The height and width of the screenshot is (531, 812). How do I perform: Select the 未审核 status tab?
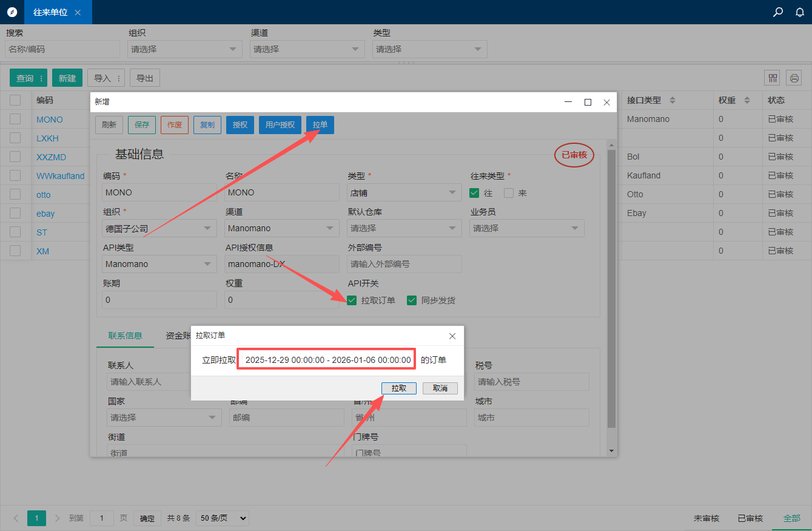click(x=706, y=518)
